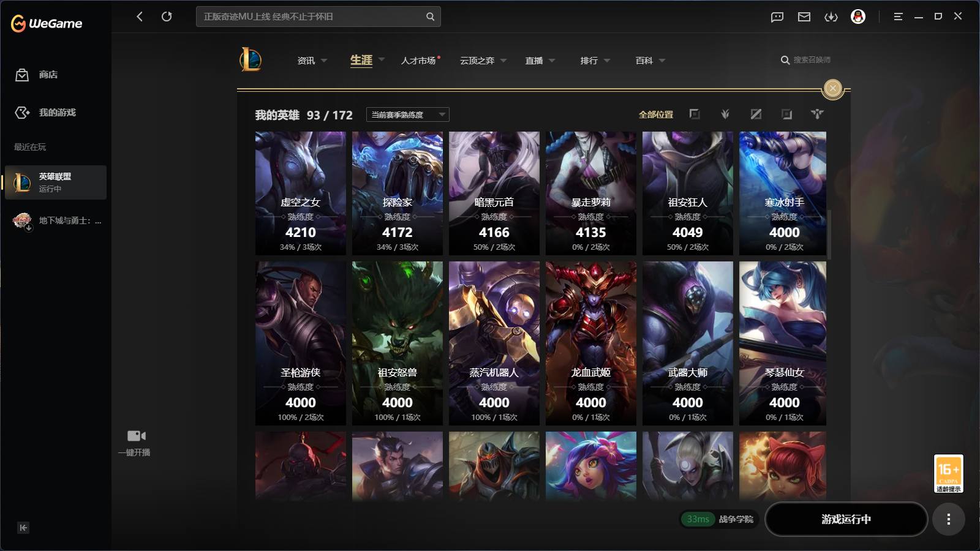Click the 游戏运行中 button

(846, 519)
